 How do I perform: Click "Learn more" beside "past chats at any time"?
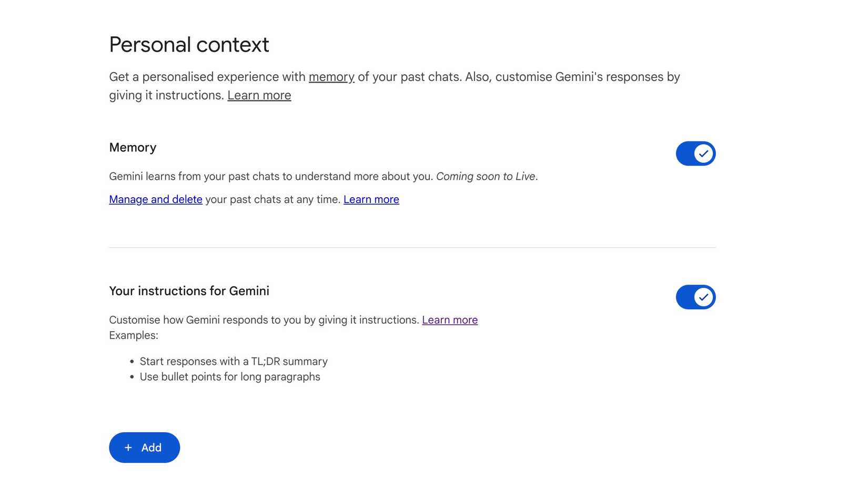pos(371,199)
